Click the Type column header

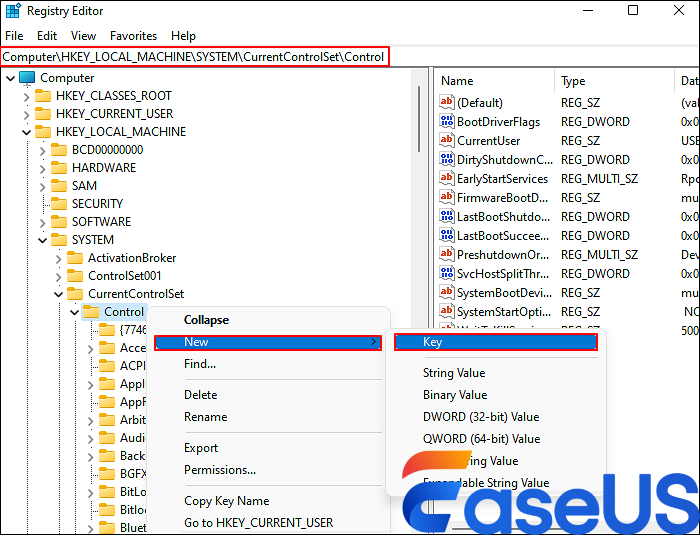point(573,81)
